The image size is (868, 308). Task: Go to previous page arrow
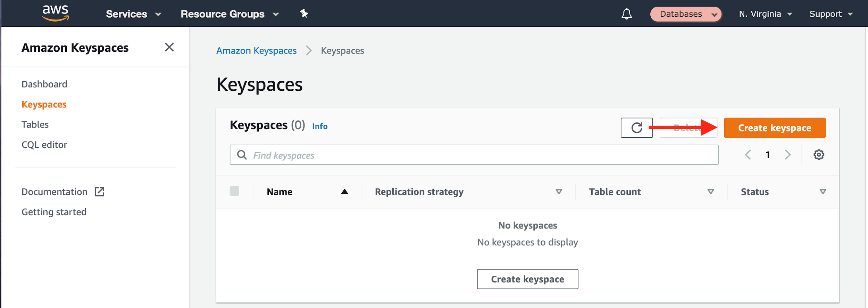(748, 155)
